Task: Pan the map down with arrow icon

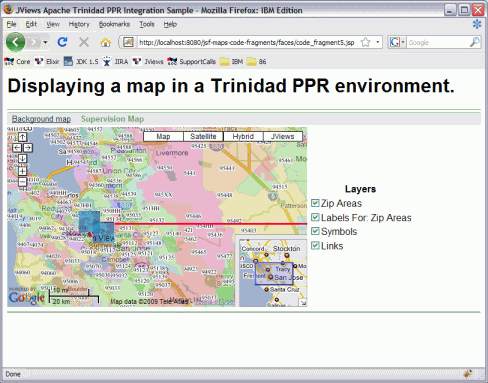Action: [x=22, y=158]
